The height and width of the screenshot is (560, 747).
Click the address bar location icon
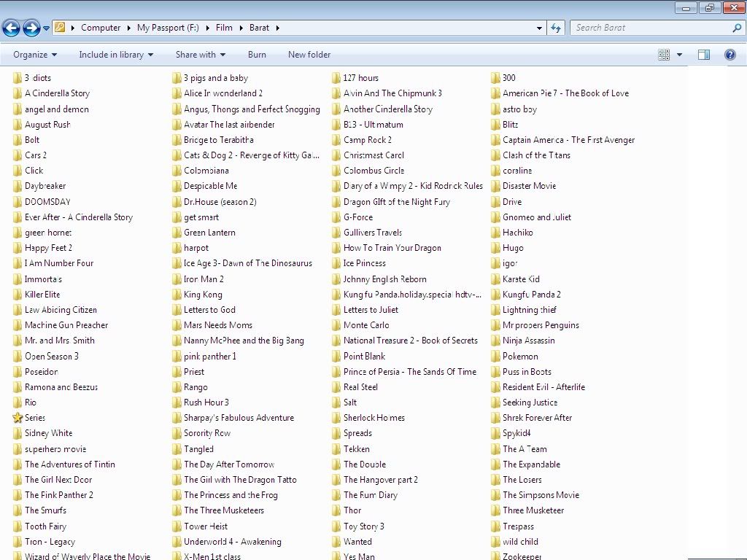pos(60,28)
